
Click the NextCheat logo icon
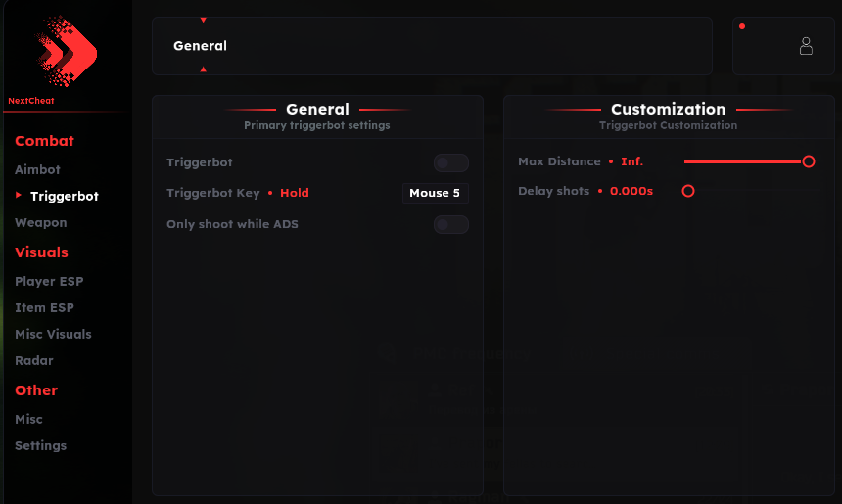[x=67, y=49]
